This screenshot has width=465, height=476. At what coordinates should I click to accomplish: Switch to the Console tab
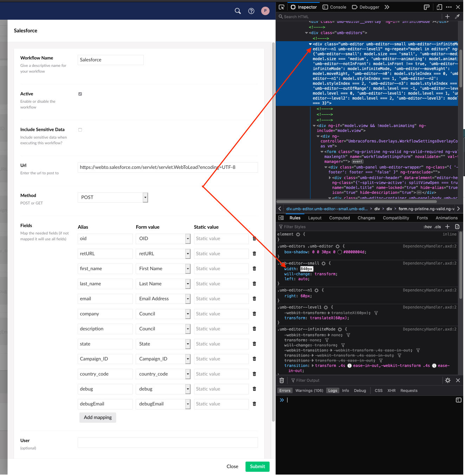(334, 7)
